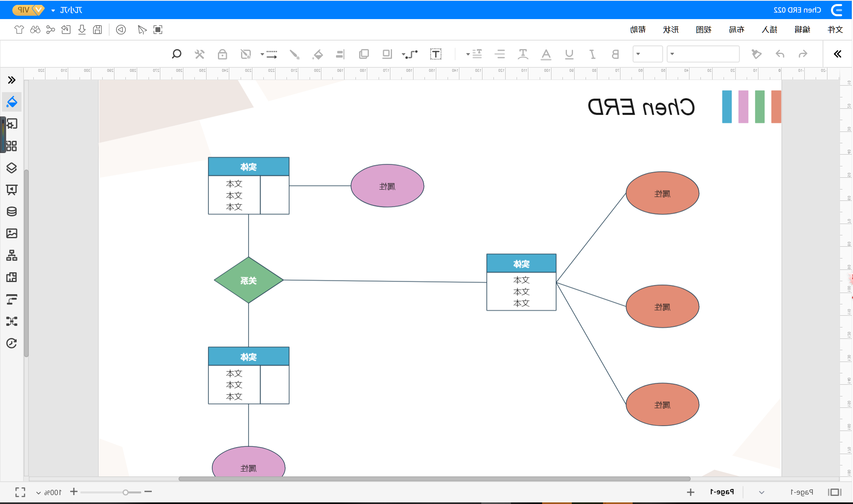Open the 形状 (Shape) menu
This screenshot has height=504, width=853.
[671, 30]
